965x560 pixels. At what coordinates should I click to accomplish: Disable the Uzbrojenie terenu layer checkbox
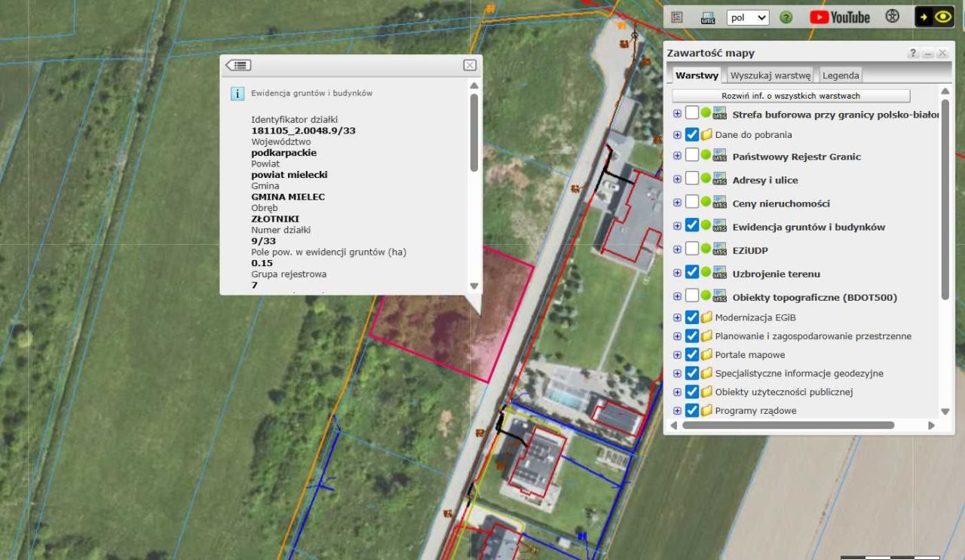coord(692,273)
